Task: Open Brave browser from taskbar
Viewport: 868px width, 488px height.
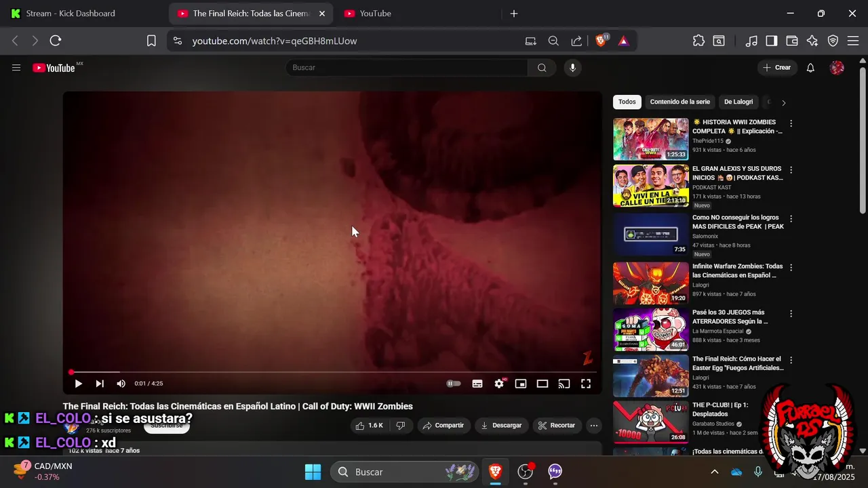Action: click(x=496, y=472)
